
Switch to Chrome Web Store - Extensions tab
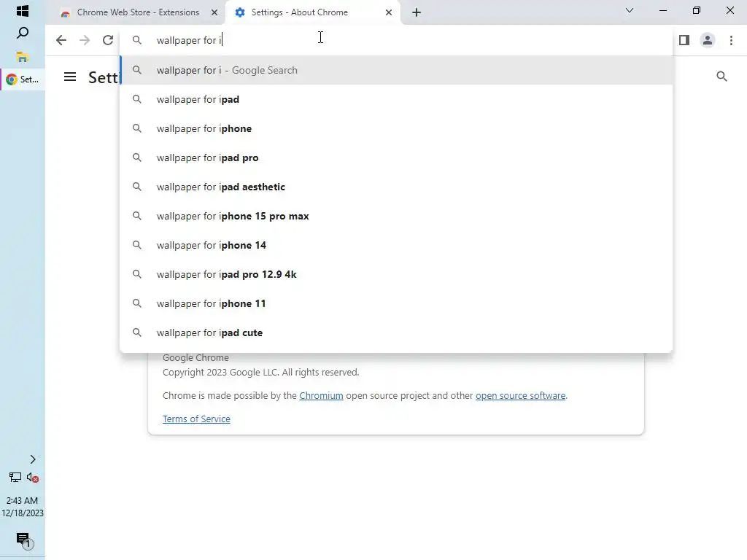click(138, 13)
